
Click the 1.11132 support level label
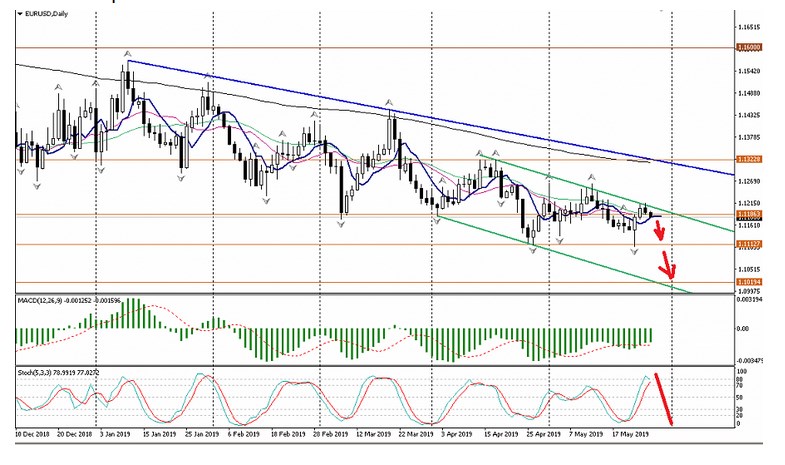[x=746, y=244]
